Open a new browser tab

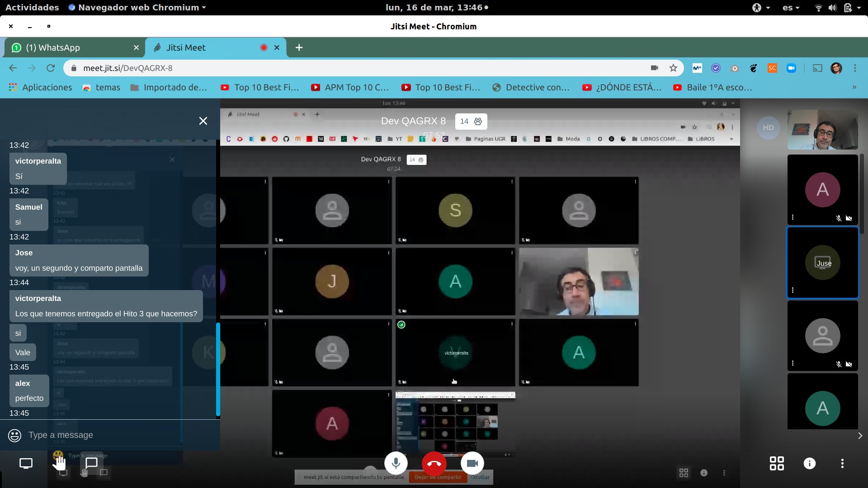[x=299, y=47]
